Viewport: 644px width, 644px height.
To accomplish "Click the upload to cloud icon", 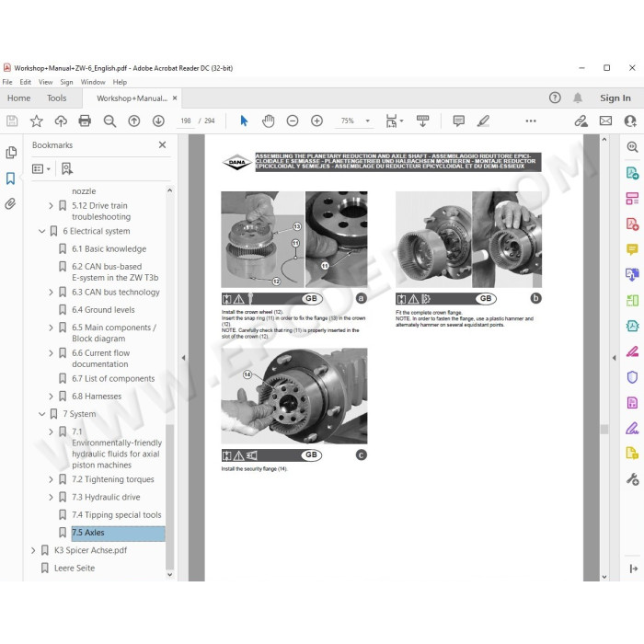I will [x=61, y=121].
